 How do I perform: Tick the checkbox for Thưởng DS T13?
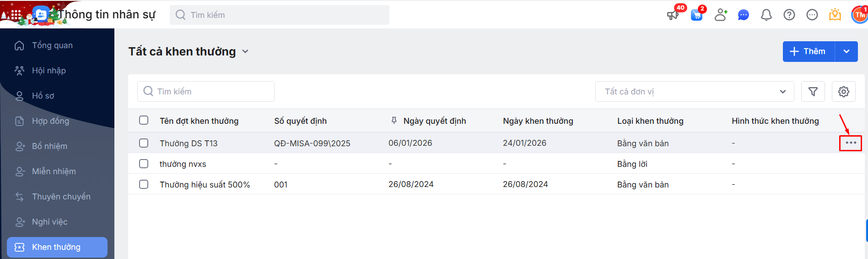tap(144, 143)
